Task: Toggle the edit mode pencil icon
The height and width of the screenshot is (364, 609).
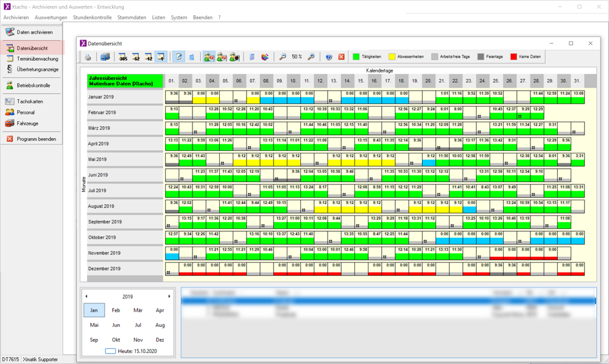Action: (x=179, y=57)
